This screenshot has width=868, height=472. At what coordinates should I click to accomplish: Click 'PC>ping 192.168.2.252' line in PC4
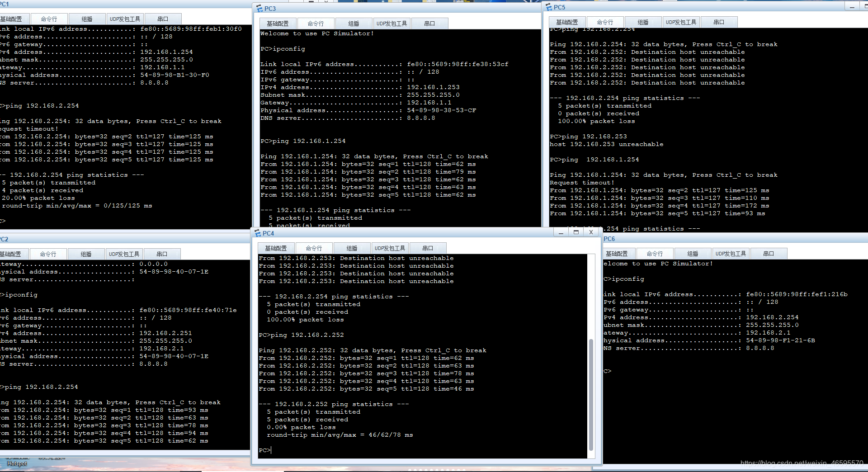[x=301, y=335]
